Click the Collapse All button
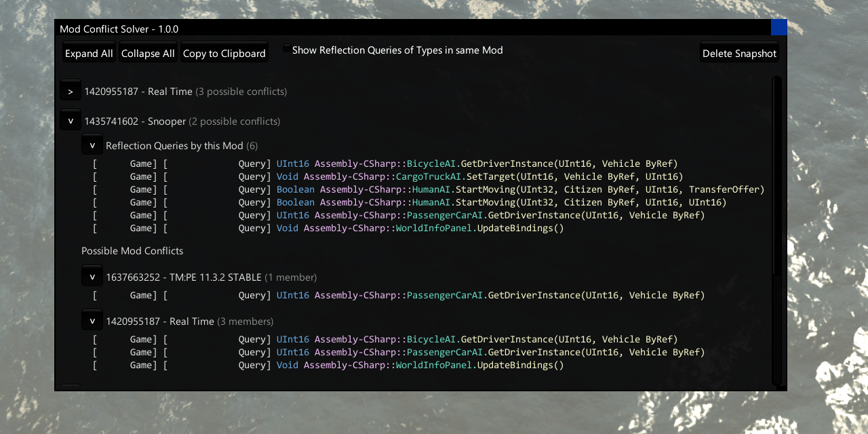This screenshot has height=434, width=868. point(148,52)
